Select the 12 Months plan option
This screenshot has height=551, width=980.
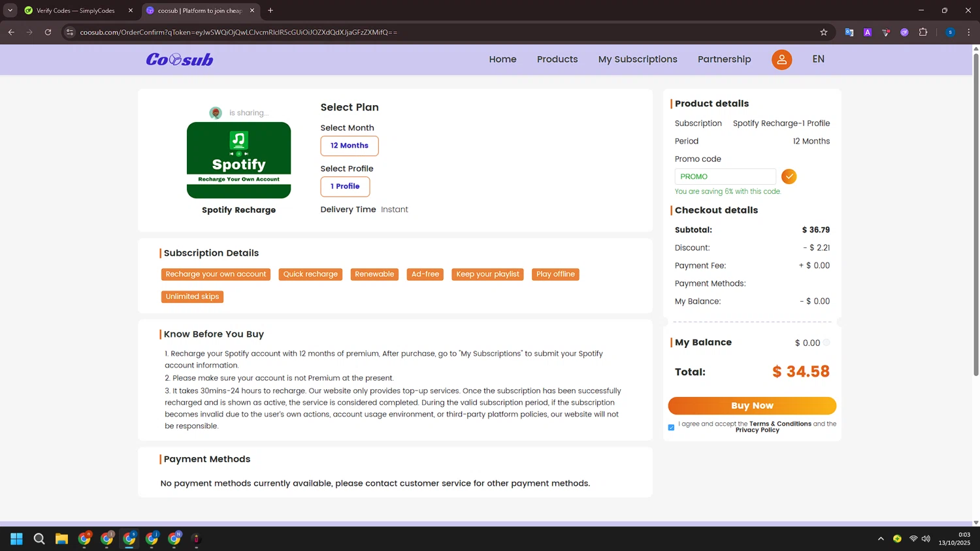(350, 146)
